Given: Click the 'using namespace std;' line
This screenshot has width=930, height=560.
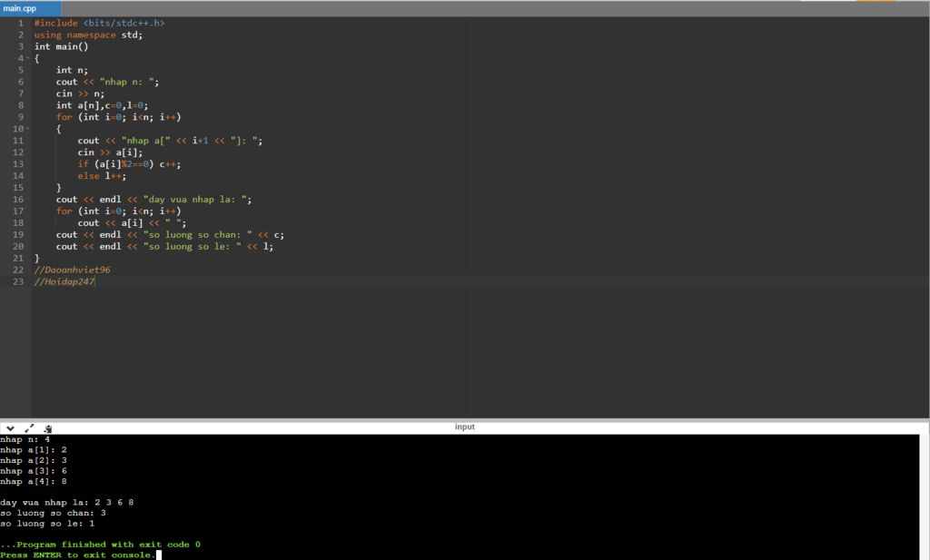Looking at the screenshot, I should 88,35.
